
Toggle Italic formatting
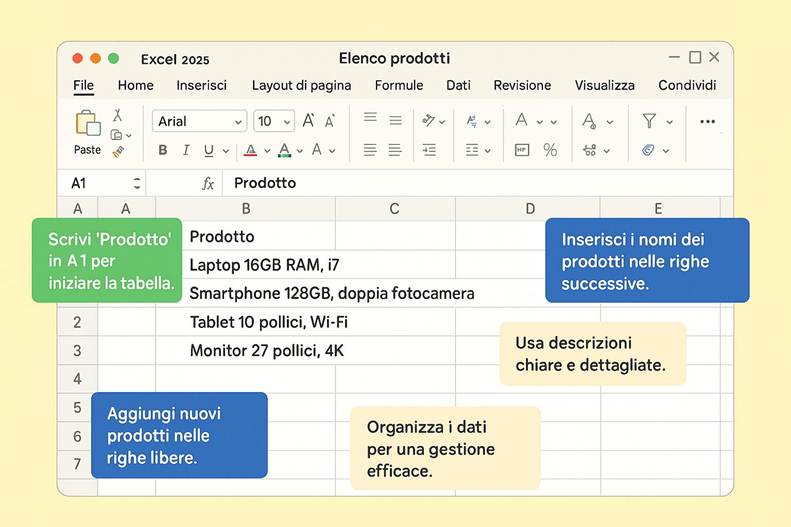[x=186, y=151]
